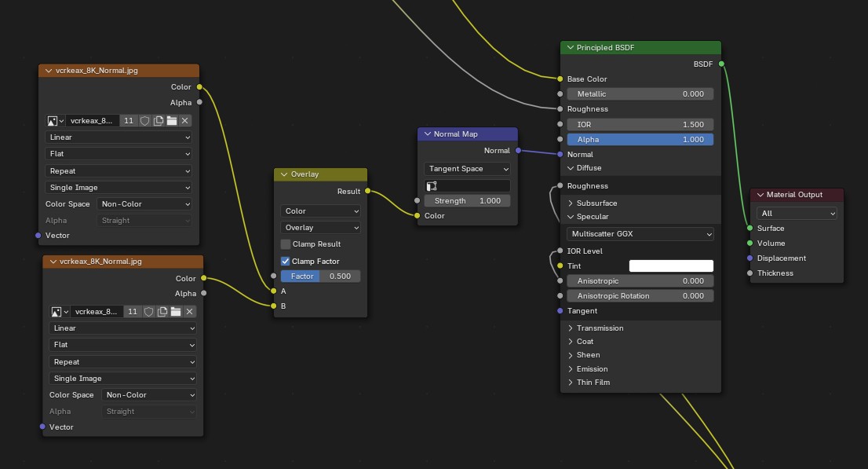The width and height of the screenshot is (868, 469).
Task: Open the All target dropdown in Material Output
Action: [797, 214]
